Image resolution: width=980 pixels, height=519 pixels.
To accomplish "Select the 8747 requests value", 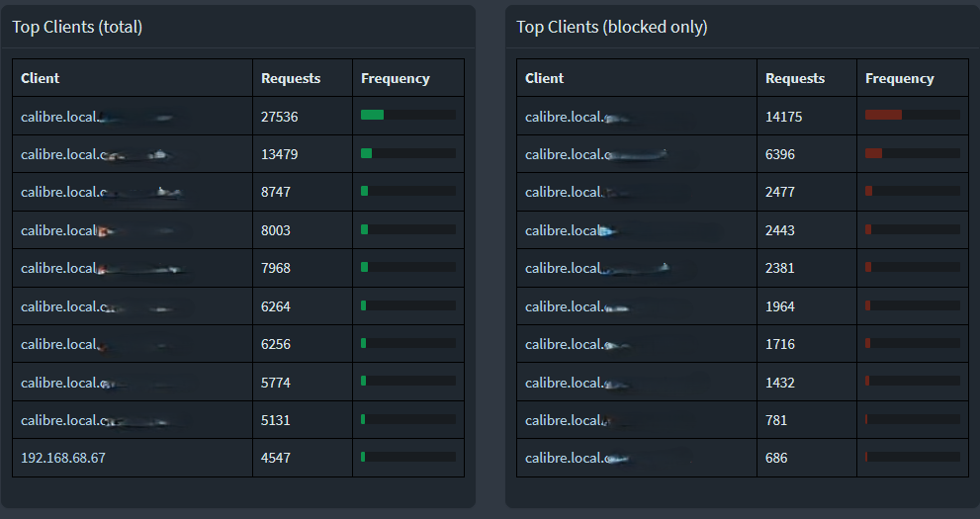I will click(x=276, y=192).
